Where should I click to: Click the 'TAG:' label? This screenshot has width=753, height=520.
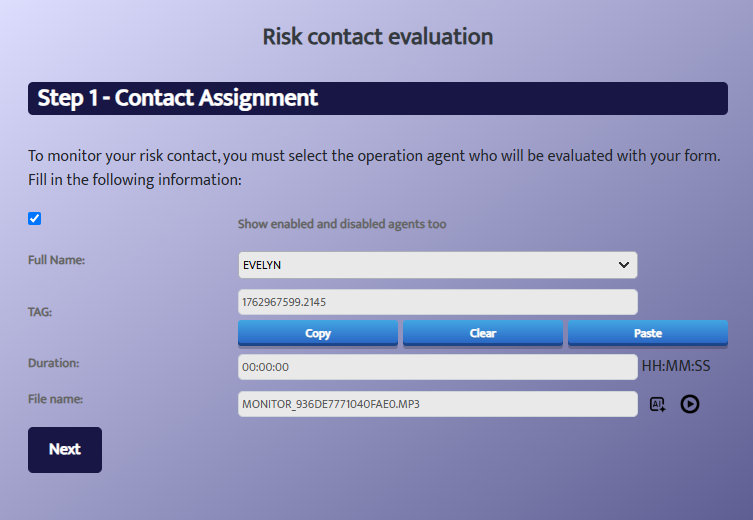[x=40, y=312]
